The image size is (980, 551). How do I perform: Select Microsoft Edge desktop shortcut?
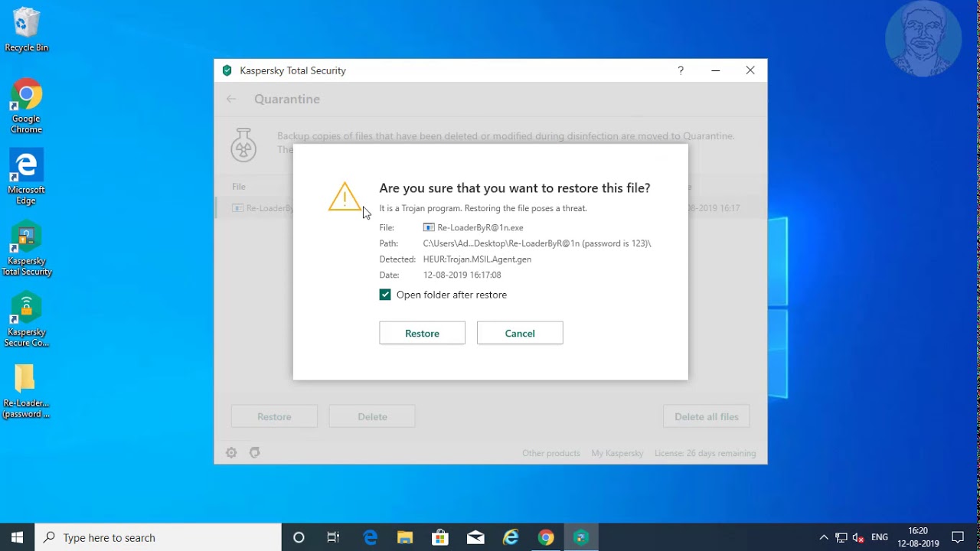coord(26,178)
